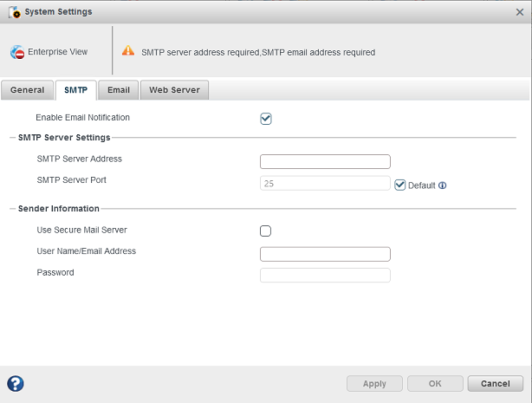This screenshot has width=532, height=403.
Task: Cancel the settings dialog
Action: [x=495, y=383]
